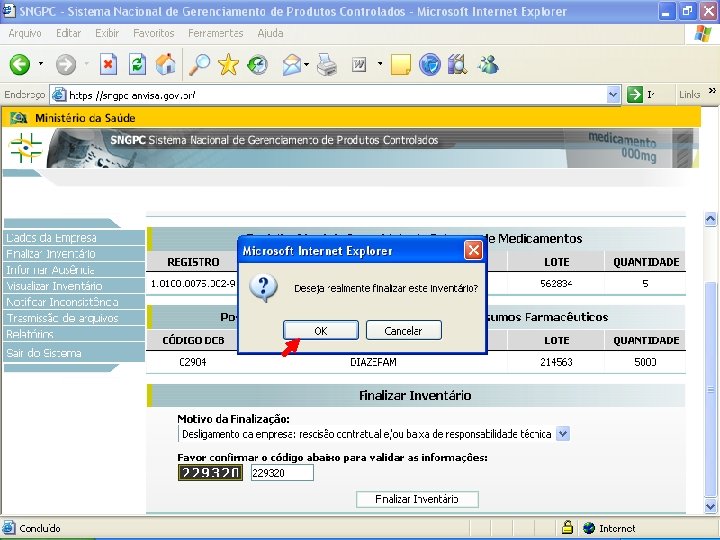Click the Stop loading page icon

point(108,64)
